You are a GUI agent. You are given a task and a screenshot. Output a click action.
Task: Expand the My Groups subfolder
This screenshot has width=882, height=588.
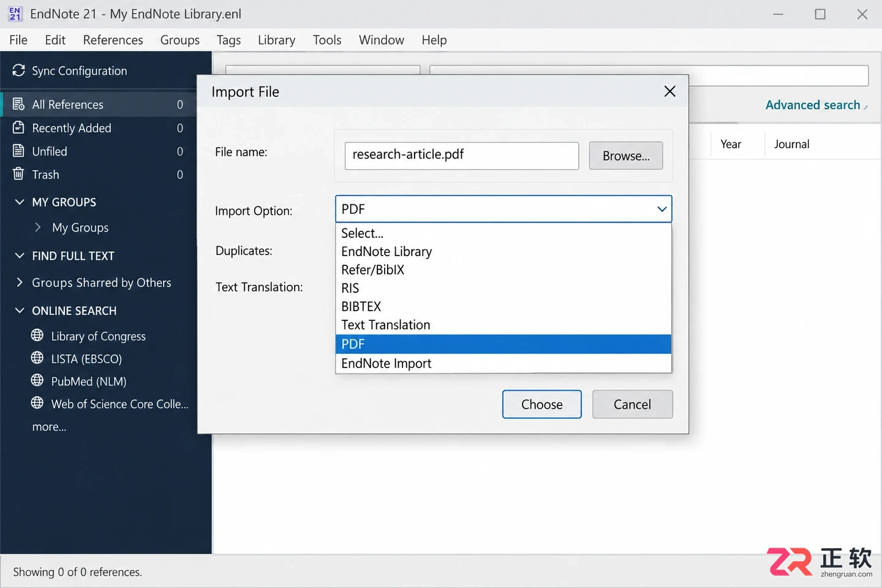(x=38, y=227)
